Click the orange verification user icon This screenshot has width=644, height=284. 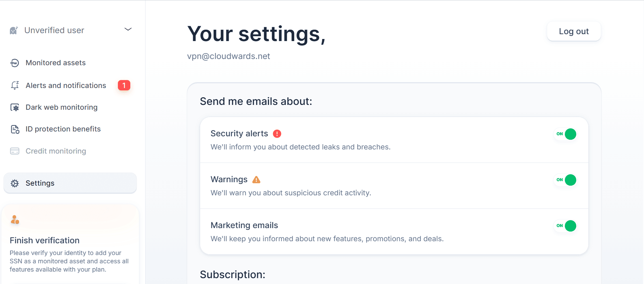(15, 220)
